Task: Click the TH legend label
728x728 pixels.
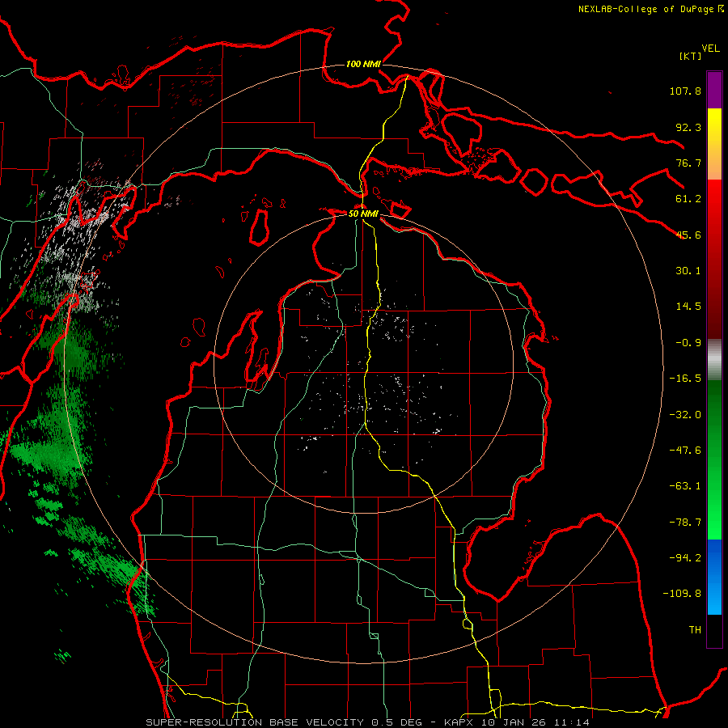Action: point(695,630)
